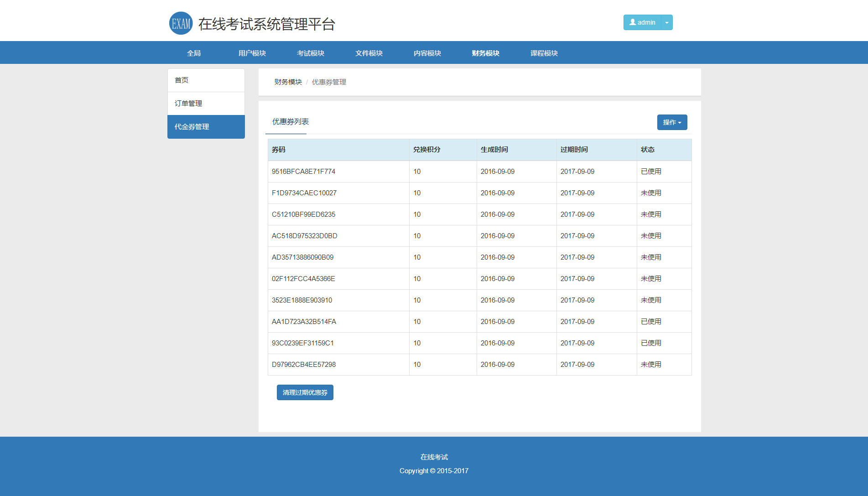Expand the admin dropdown caret
This screenshot has width=868, height=496.
click(x=667, y=22)
